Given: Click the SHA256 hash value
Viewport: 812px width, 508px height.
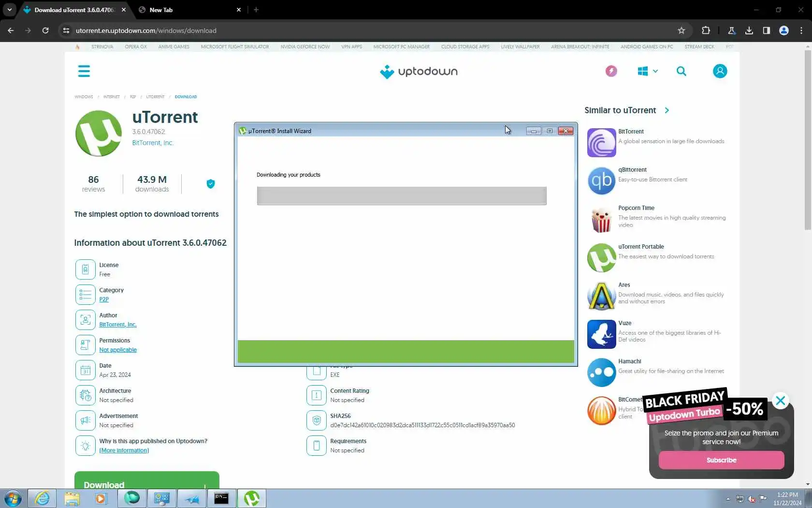Looking at the screenshot, I should [x=422, y=425].
